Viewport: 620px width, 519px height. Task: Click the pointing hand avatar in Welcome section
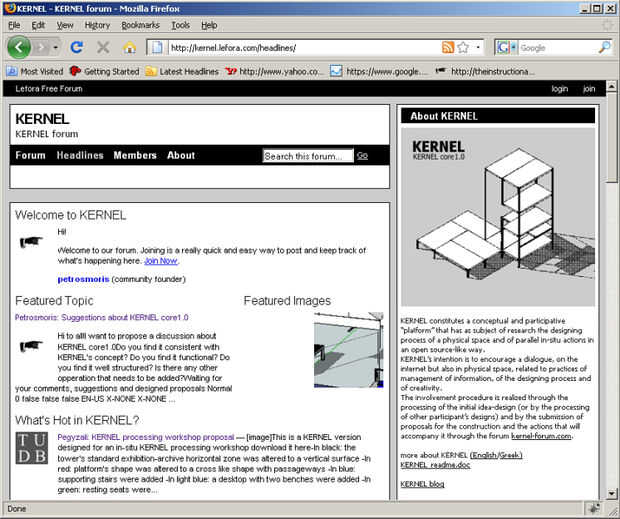coord(31,241)
